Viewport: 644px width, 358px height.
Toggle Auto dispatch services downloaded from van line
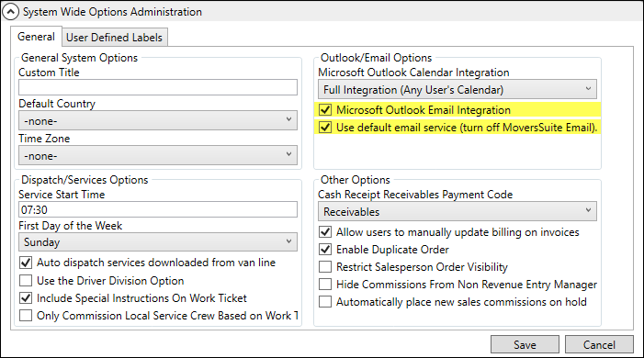(x=26, y=263)
